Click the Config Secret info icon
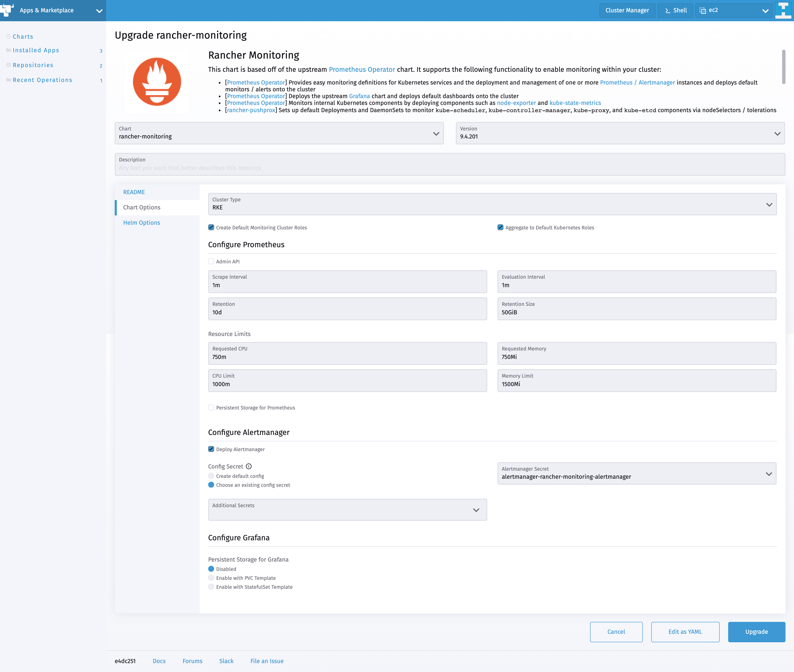This screenshot has width=794, height=672. 249,466
